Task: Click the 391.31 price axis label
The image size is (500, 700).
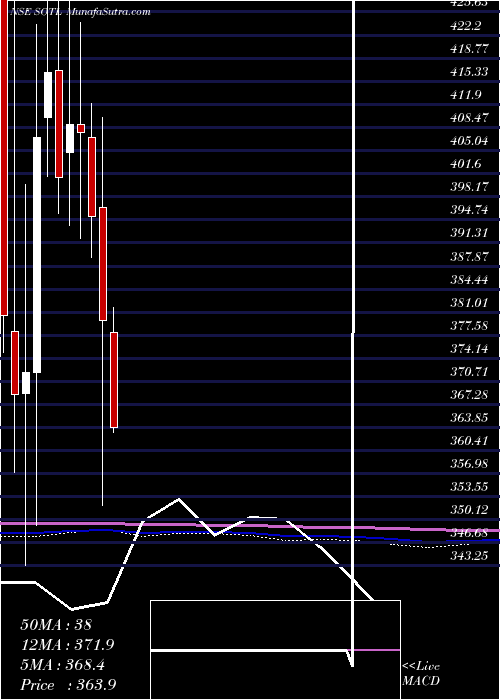Action: coord(469,234)
